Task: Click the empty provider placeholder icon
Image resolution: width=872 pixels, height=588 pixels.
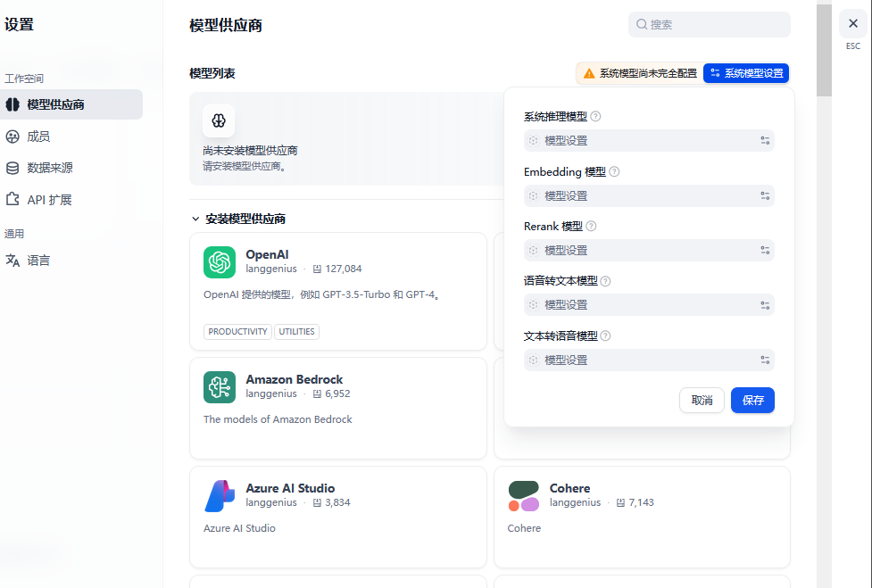Action: [219, 120]
